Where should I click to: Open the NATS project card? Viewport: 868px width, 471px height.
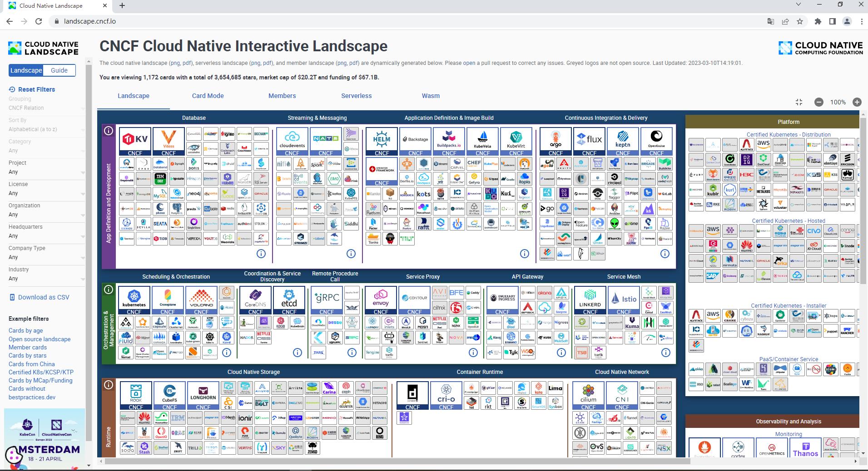(326, 142)
